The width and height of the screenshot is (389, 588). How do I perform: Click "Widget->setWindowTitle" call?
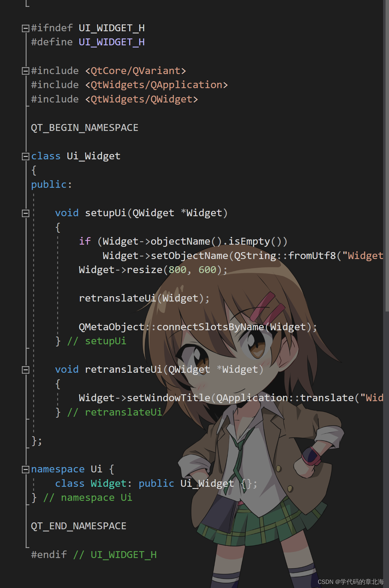tap(145, 398)
